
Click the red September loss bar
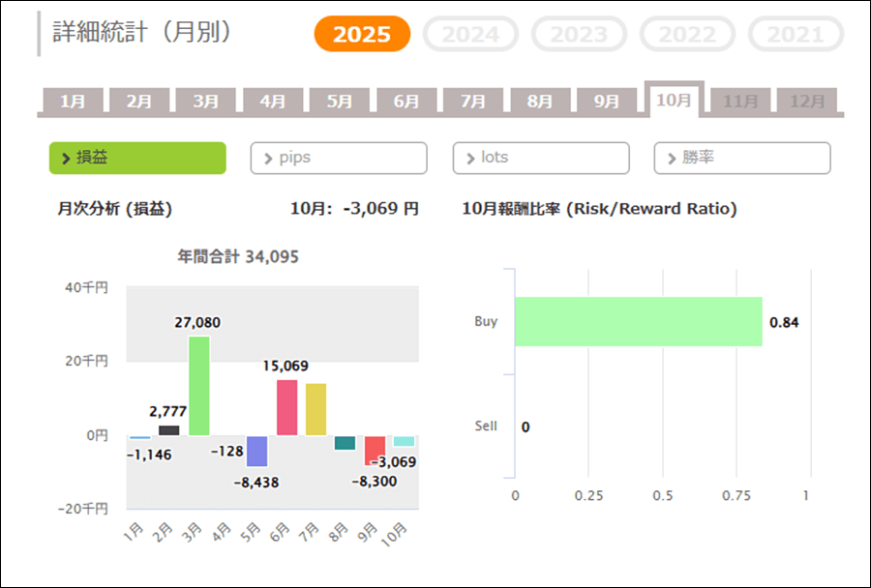click(375, 450)
